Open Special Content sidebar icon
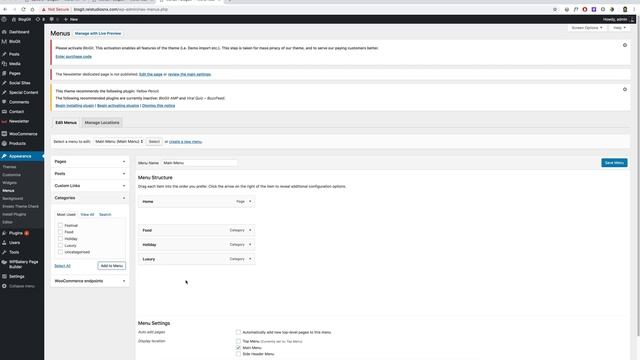Viewport: 640px width, 360px height. click(x=4, y=93)
